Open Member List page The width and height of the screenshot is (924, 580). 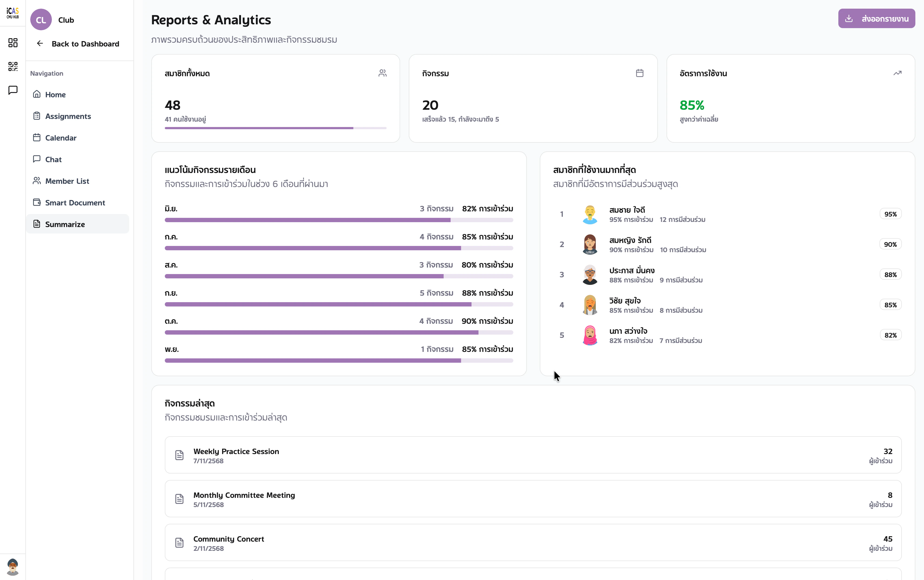point(78,181)
